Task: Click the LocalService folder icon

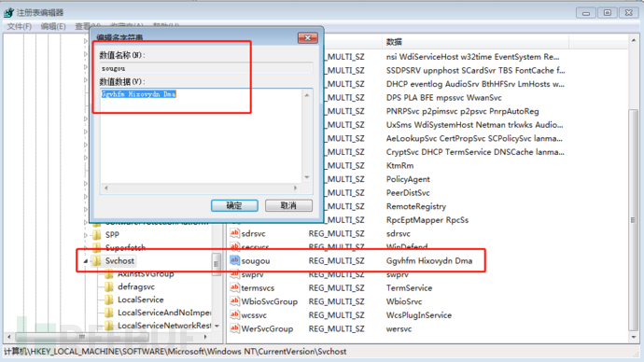Action: [109, 299]
